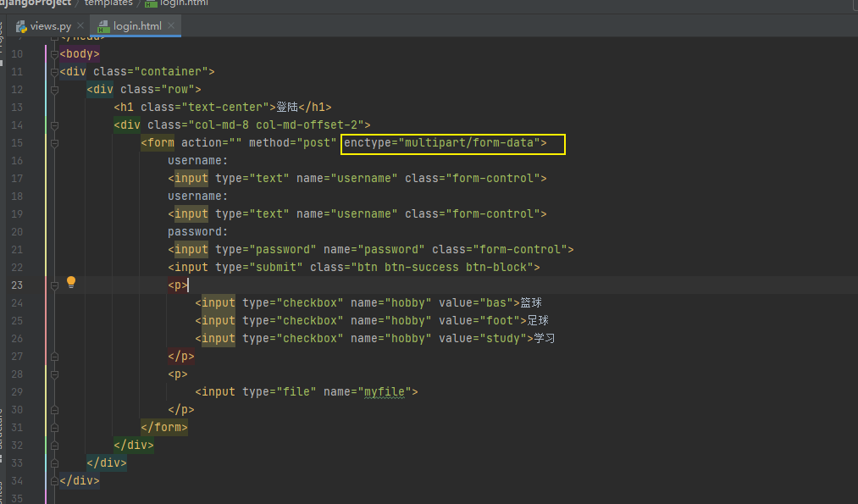Click the underlined myfile name on line 29
Screen dimensions: 858x504
coord(385,392)
